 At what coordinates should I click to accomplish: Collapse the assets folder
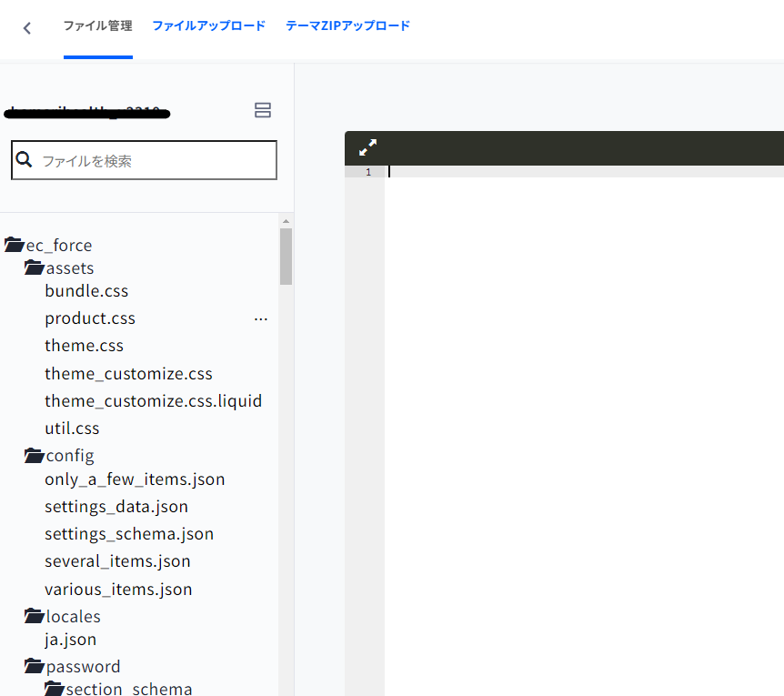(35, 267)
